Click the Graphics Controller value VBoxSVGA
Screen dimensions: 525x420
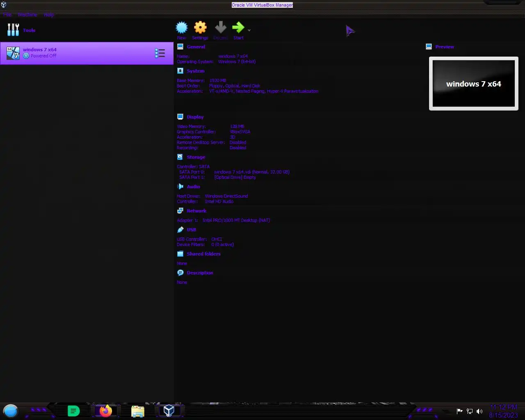pyautogui.click(x=240, y=132)
